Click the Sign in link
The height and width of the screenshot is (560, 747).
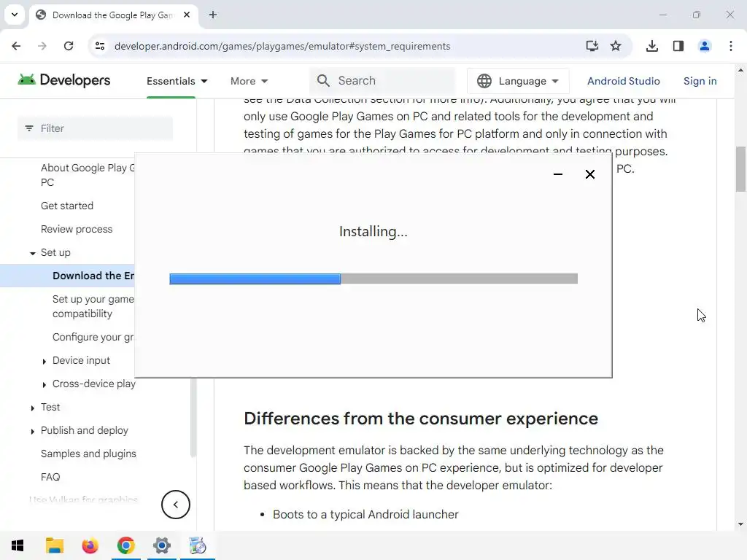pos(700,81)
